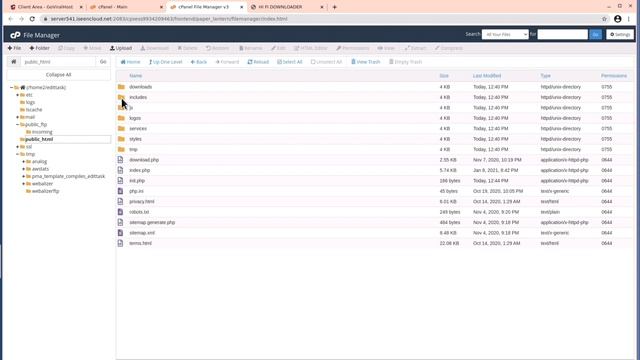Click Up One Level
Viewport: 640px width, 360px height.
point(165,62)
